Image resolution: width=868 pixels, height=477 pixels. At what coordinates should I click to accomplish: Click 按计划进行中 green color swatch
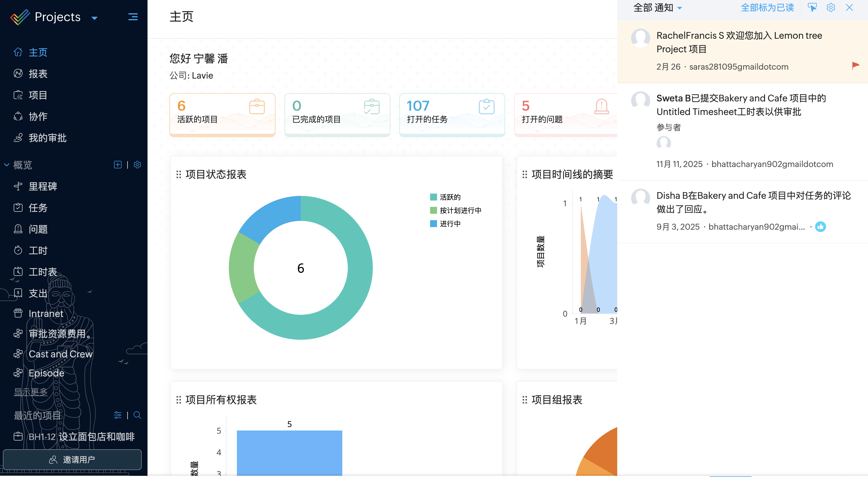pos(433,210)
